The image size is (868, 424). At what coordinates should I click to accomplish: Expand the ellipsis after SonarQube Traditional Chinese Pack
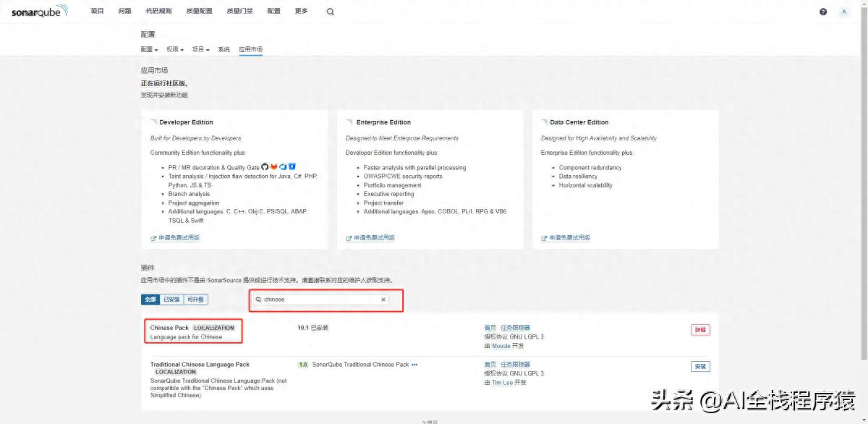[x=414, y=365]
